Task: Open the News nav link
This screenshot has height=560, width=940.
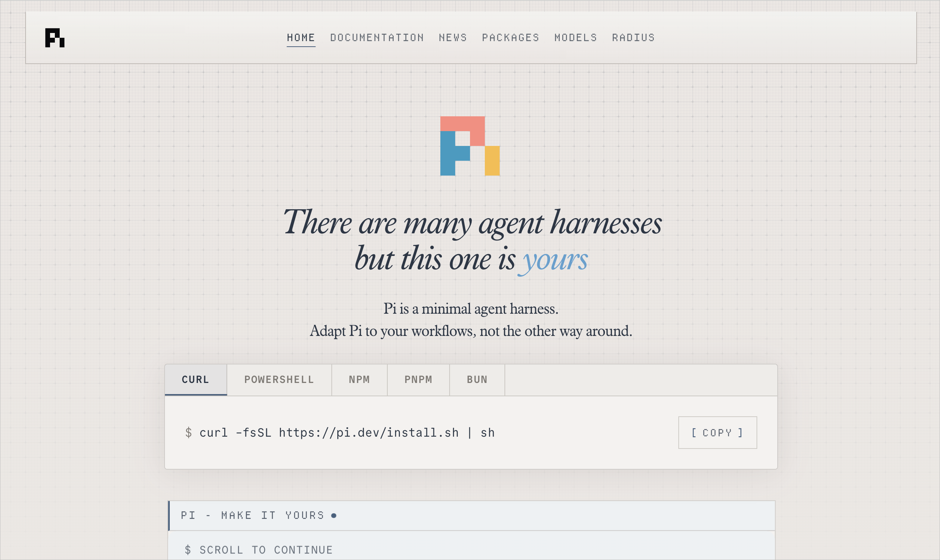Action: (x=453, y=38)
